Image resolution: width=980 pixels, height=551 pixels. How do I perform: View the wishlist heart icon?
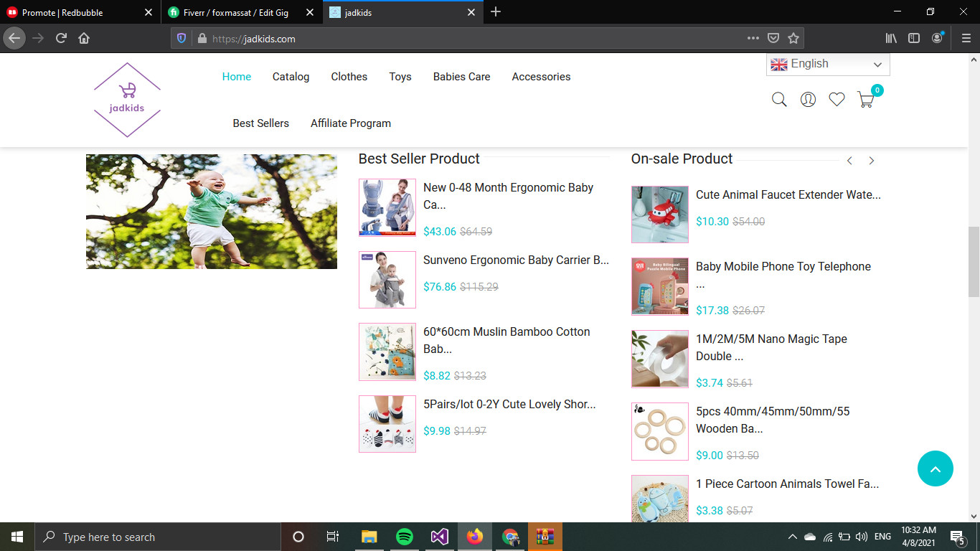click(837, 100)
